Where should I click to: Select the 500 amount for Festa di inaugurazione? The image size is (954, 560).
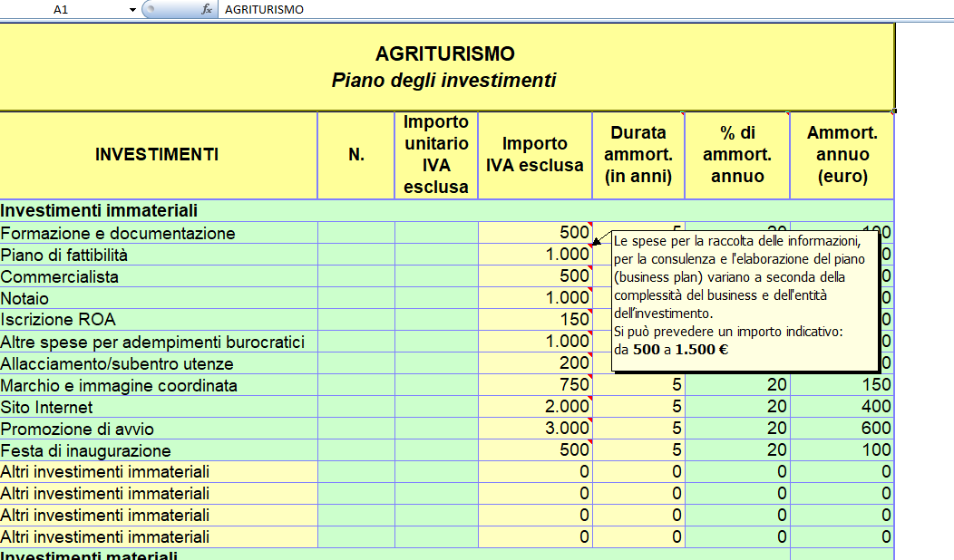click(535, 450)
